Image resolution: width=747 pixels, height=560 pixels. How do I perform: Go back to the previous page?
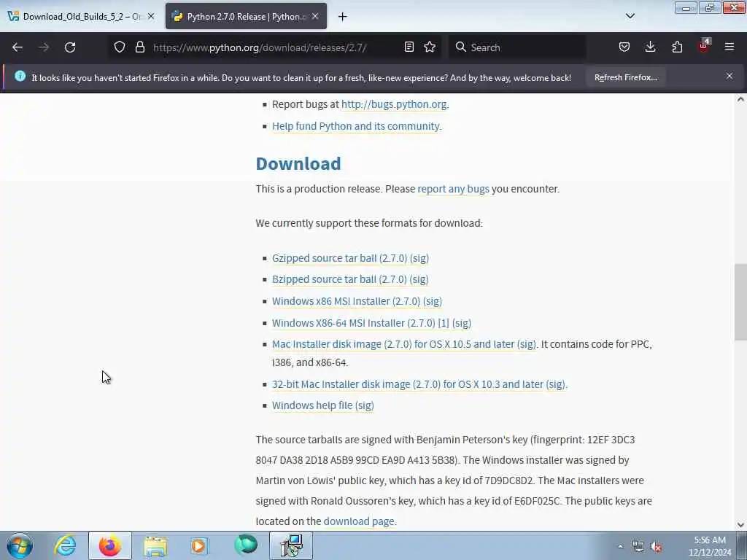click(x=18, y=47)
